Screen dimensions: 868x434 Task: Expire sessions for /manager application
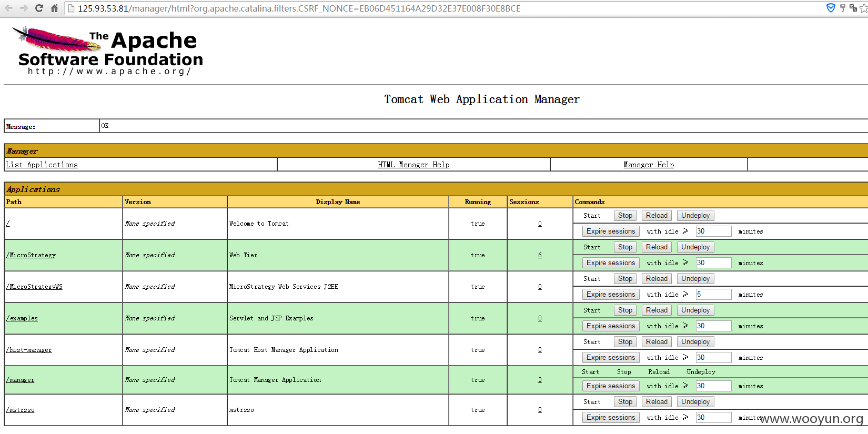611,386
